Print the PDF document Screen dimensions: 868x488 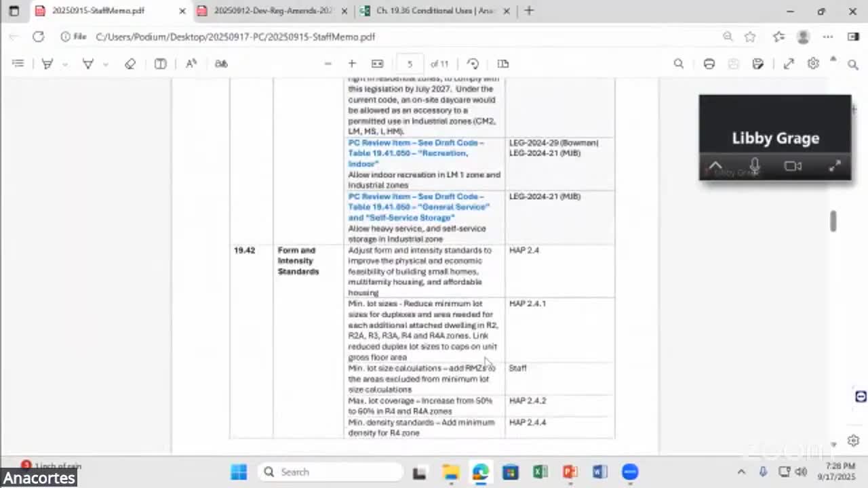point(709,64)
